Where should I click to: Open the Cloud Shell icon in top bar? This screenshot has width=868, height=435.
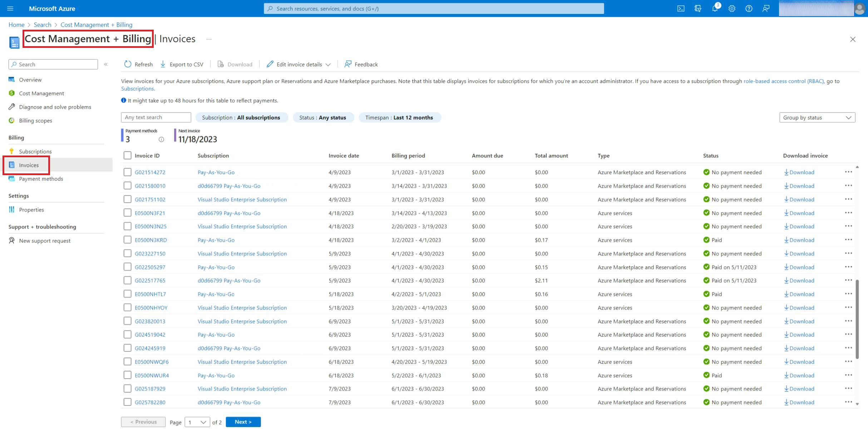point(681,9)
